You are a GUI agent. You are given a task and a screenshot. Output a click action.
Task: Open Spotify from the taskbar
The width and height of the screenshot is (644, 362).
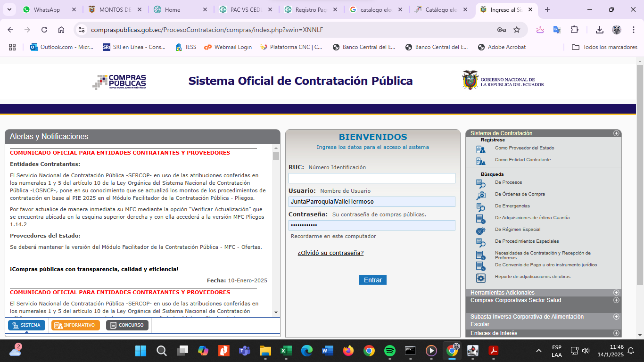click(390, 351)
